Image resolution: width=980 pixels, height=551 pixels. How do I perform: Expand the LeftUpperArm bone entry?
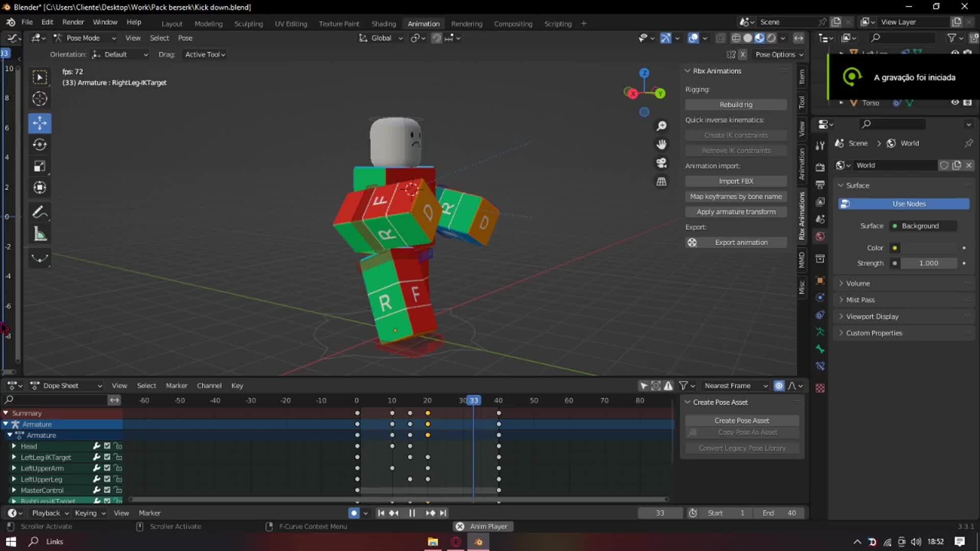14,467
